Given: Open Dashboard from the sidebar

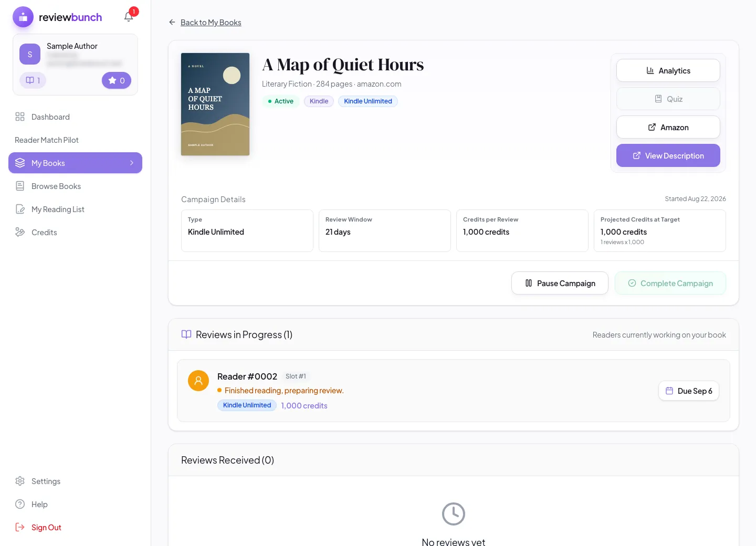Looking at the screenshot, I should click(75, 117).
